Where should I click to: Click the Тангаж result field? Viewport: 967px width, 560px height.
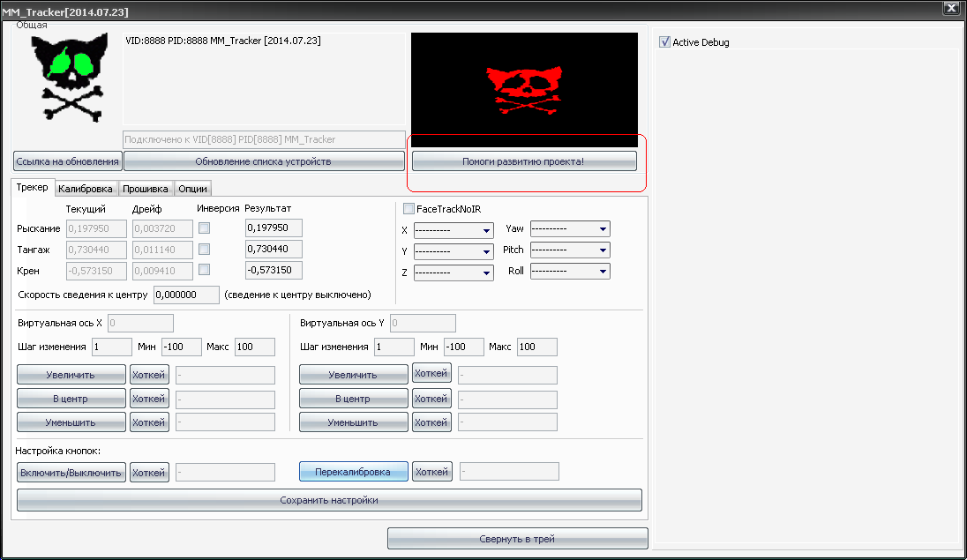(x=274, y=249)
